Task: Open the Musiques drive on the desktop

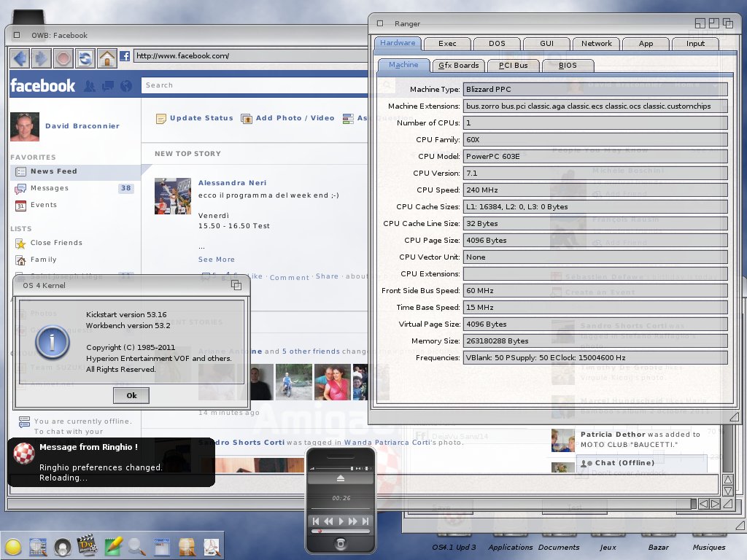Action: pyautogui.click(x=709, y=548)
